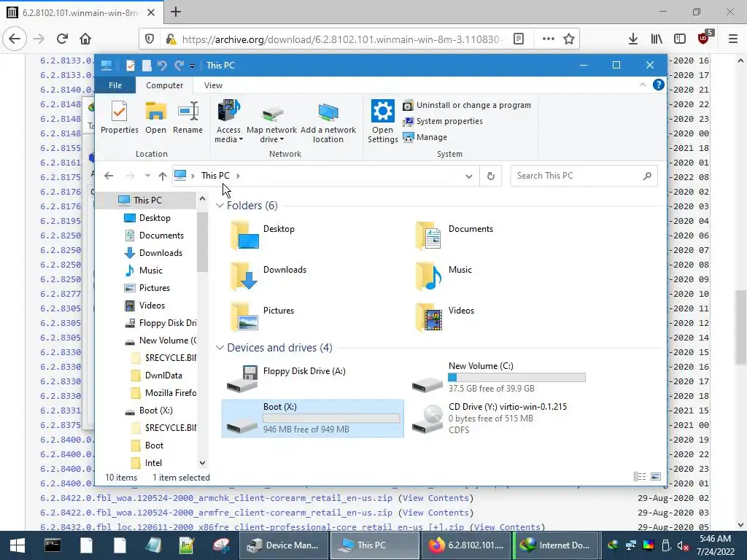This screenshot has height=560, width=747.
Task: Open View Contents link for armfre zip
Action: coord(436,513)
